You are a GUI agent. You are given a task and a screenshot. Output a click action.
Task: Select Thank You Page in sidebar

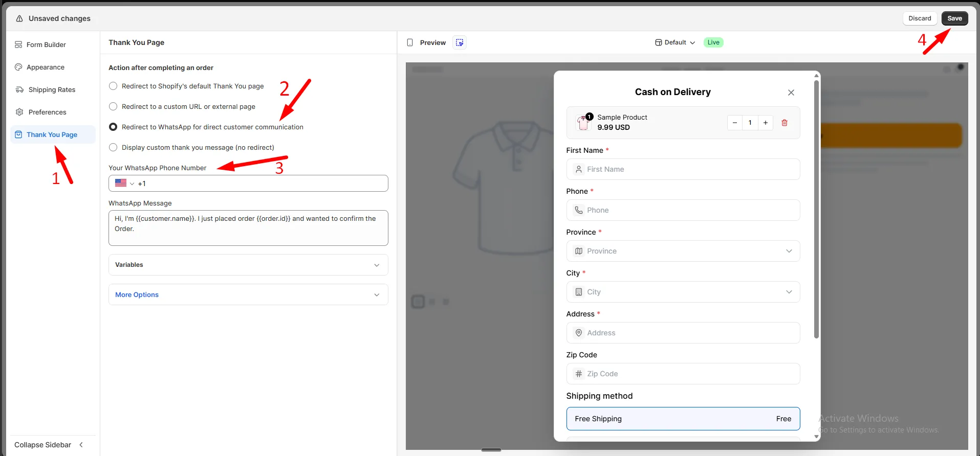[52, 134]
